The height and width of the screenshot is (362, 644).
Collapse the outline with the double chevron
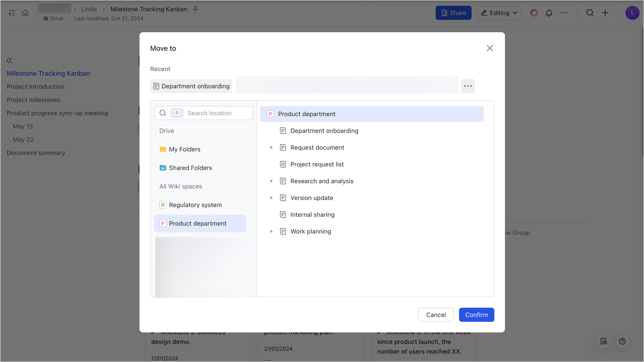(x=9, y=60)
